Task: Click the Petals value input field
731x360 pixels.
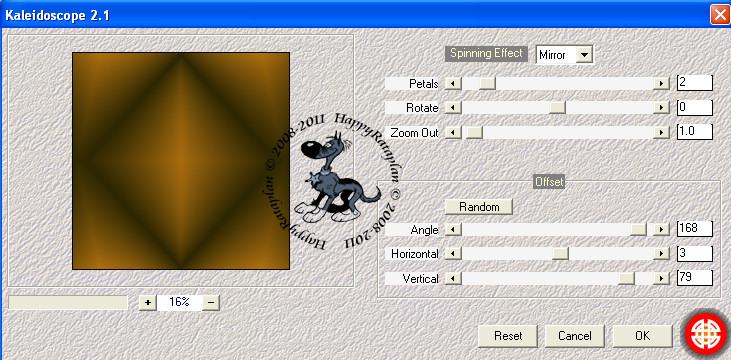Action: point(695,83)
